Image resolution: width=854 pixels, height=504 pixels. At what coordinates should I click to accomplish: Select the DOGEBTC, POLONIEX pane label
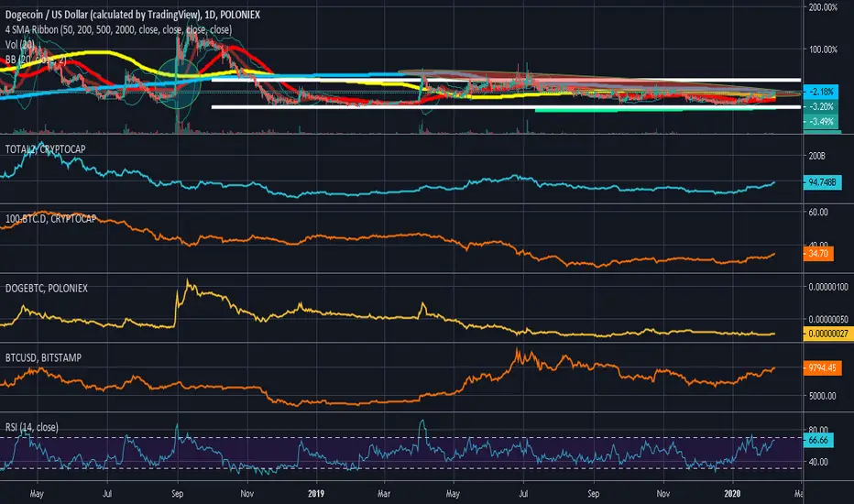pyautogui.click(x=47, y=289)
